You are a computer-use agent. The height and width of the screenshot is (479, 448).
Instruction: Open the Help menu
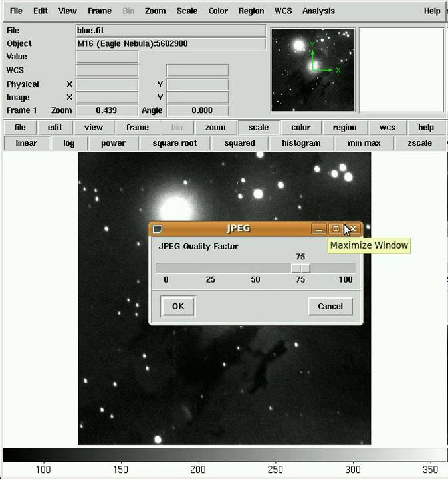pos(432,11)
